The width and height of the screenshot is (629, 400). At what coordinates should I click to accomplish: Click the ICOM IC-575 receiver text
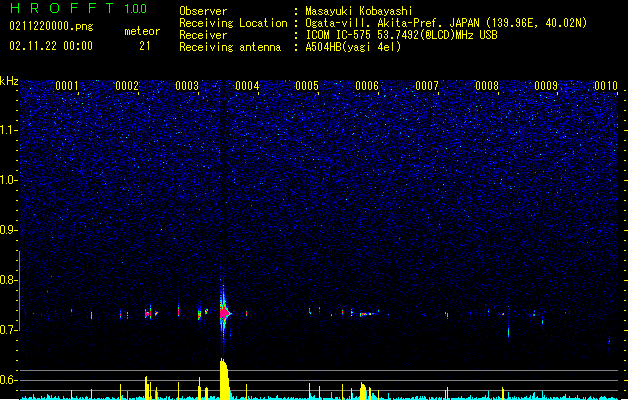coord(401,35)
